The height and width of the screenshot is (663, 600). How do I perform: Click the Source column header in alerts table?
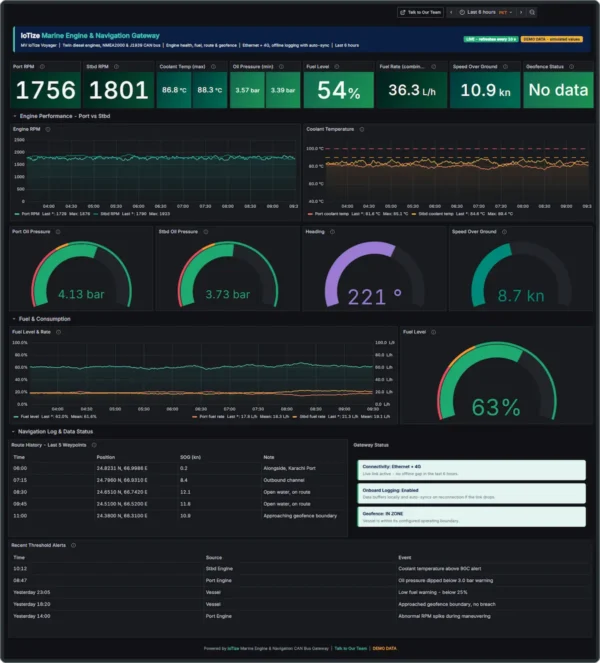click(x=214, y=557)
